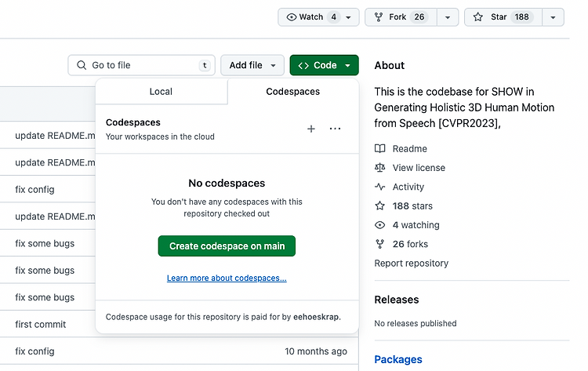This screenshot has height=371, width=588.
Task: Switch to the Local tab
Action: coord(161,92)
